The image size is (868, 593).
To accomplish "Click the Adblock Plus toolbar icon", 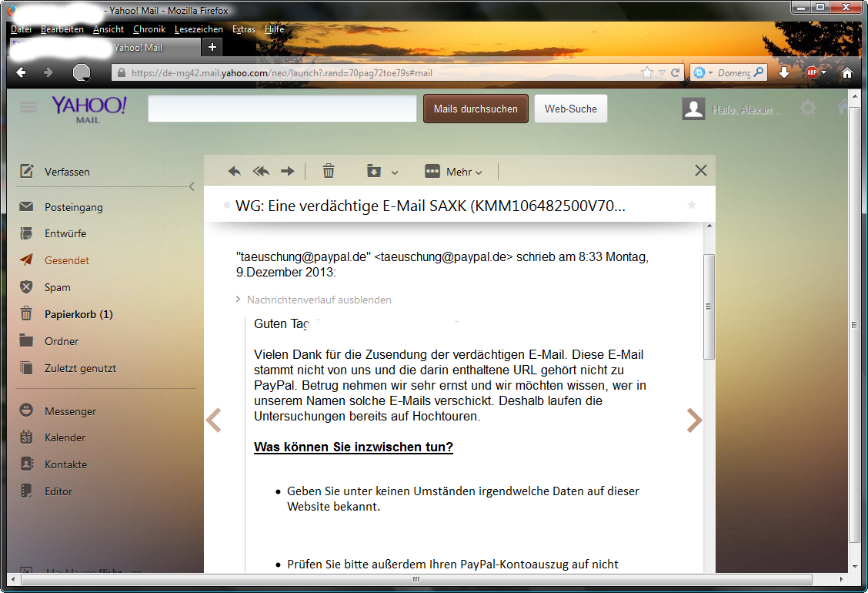I will [812, 72].
